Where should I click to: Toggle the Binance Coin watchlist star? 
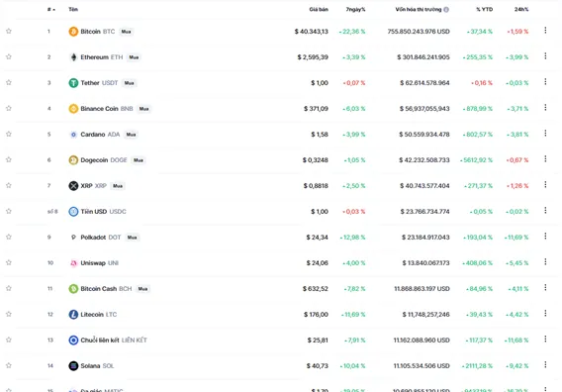pyautogui.click(x=9, y=108)
